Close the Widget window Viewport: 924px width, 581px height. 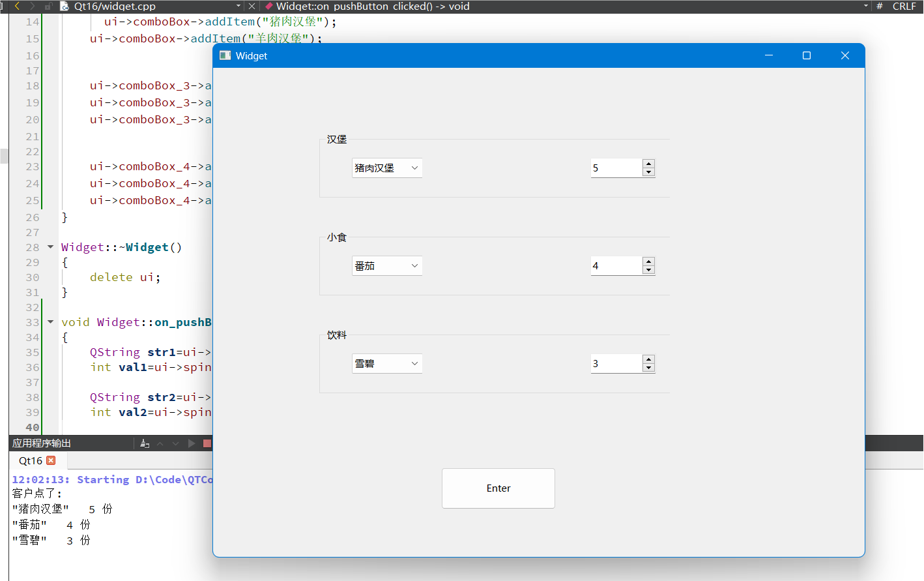[845, 55]
